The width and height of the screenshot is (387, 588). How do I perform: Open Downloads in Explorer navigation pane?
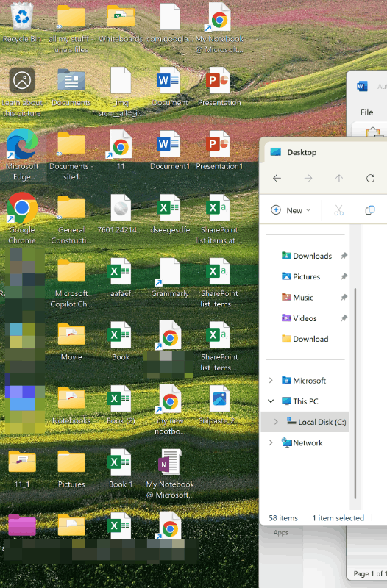click(306, 256)
